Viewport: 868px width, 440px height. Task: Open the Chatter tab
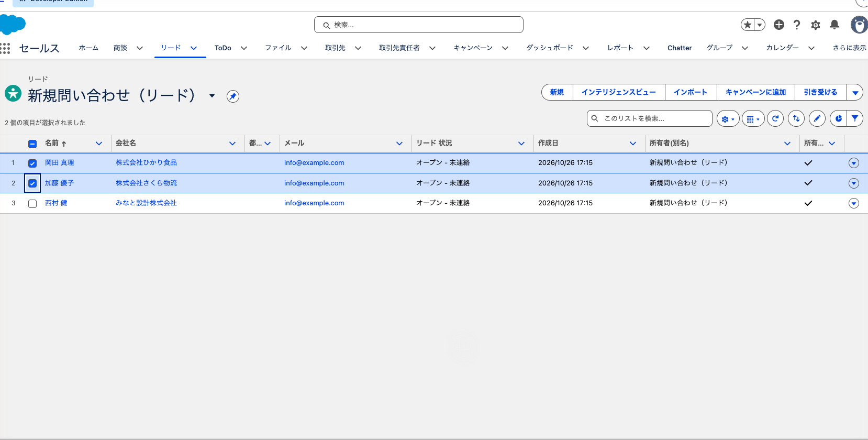[680, 48]
